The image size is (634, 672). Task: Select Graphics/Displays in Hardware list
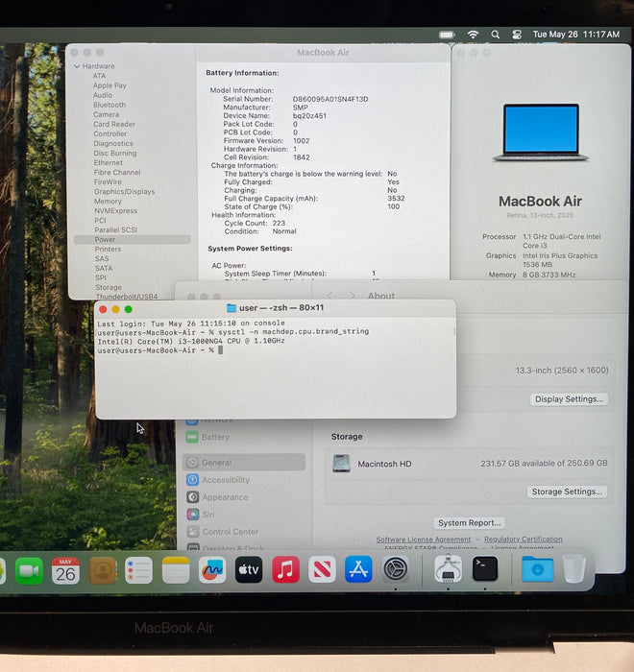(x=124, y=192)
